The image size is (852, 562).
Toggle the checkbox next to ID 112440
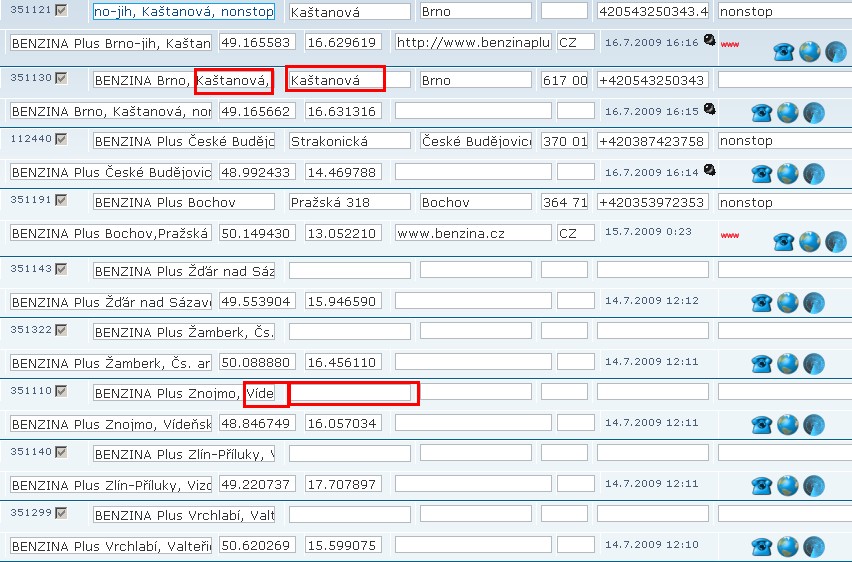[61, 138]
